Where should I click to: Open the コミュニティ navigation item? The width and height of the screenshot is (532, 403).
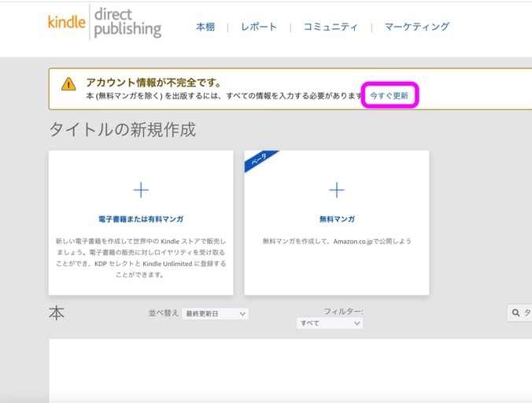pos(331,27)
